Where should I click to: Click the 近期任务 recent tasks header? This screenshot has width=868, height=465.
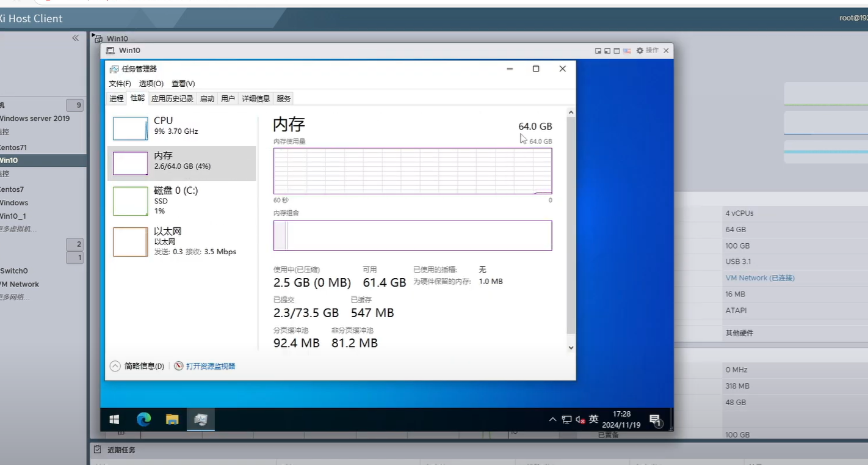[x=121, y=450]
